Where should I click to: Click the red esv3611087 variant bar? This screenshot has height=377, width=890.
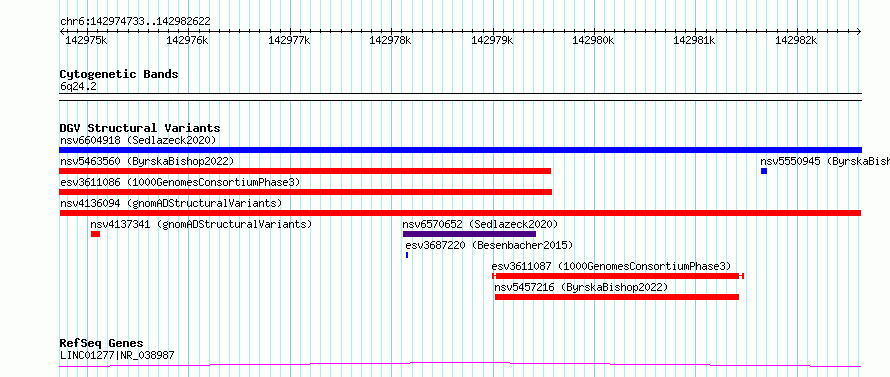pos(618,276)
